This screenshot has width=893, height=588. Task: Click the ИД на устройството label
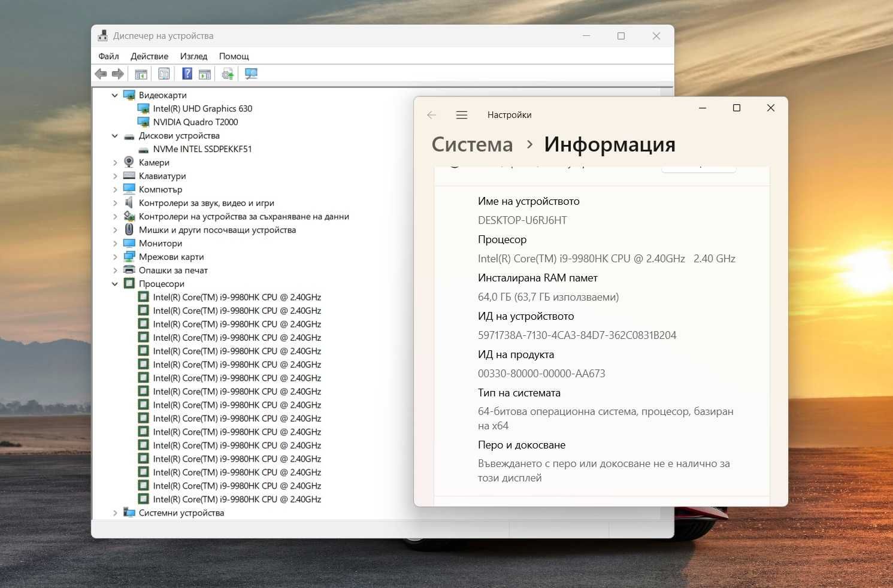pyautogui.click(x=526, y=316)
